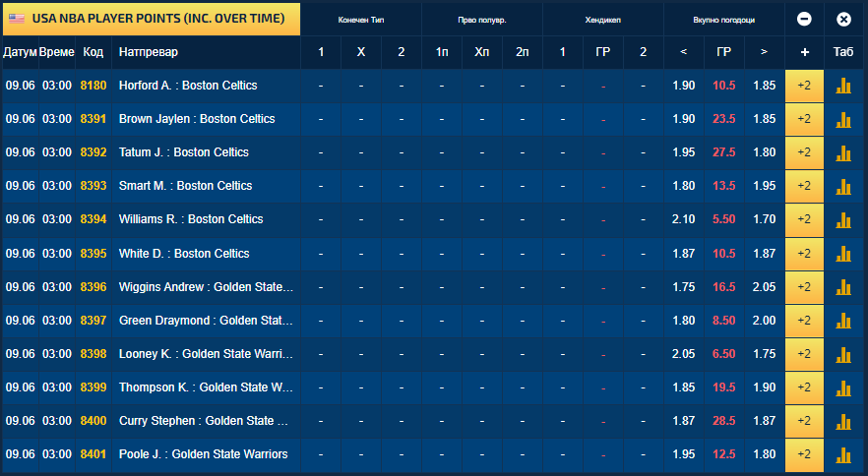868x476 pixels.
Task: Expand +2 more bets for Horford A.
Action: [804, 86]
